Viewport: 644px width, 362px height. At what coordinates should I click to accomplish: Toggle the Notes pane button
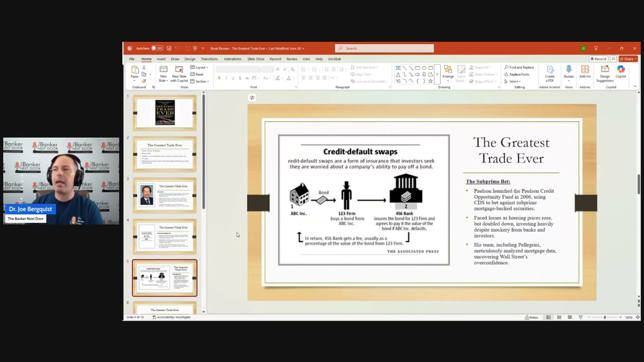pos(531,317)
